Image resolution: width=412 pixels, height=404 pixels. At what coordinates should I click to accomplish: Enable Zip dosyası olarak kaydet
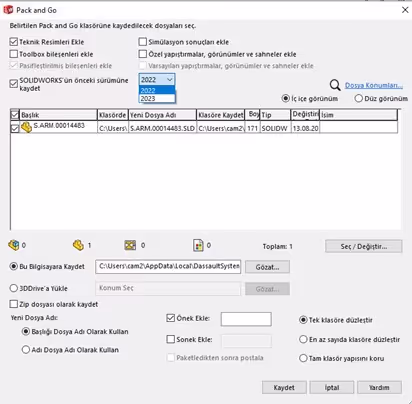coord(14,304)
